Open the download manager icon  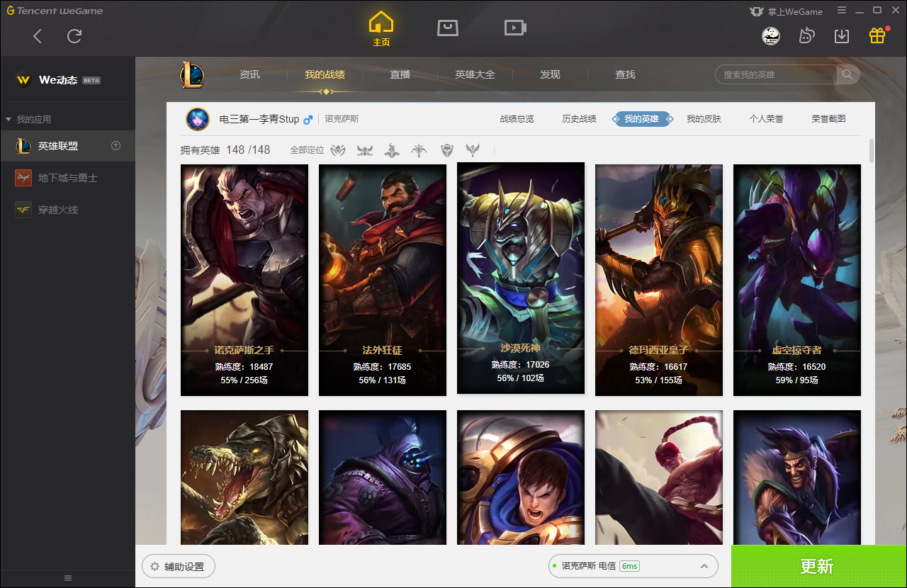point(842,35)
